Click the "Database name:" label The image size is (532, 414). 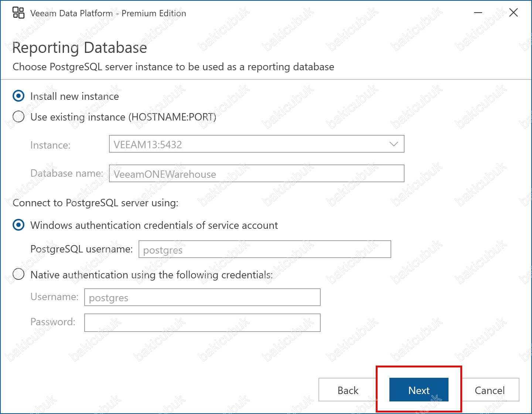(x=67, y=173)
